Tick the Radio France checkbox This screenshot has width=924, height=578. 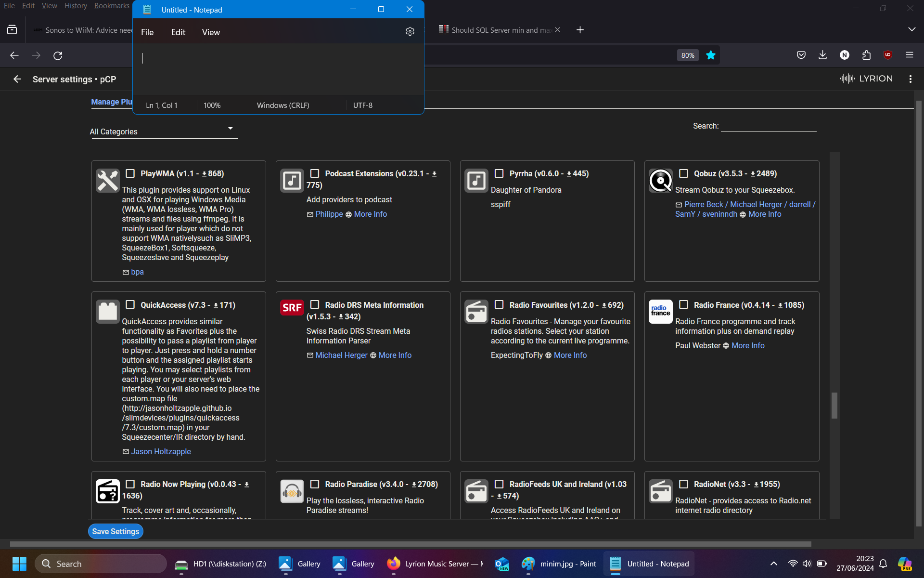(683, 304)
